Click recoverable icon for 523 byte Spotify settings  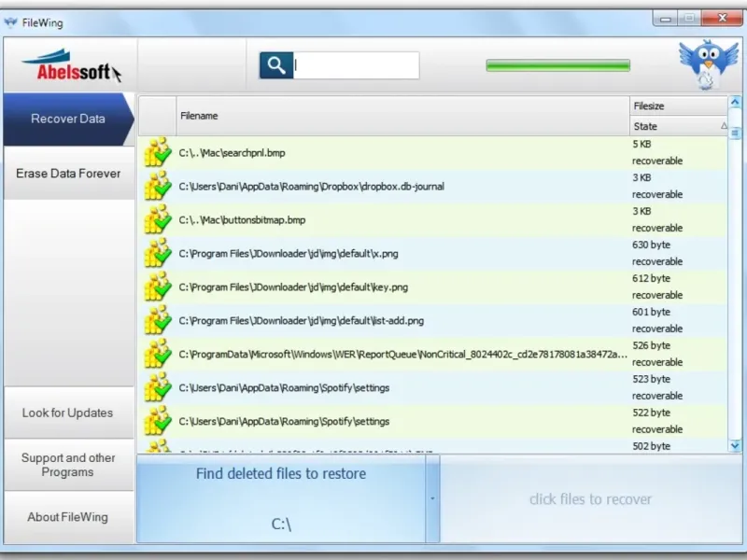click(x=158, y=387)
